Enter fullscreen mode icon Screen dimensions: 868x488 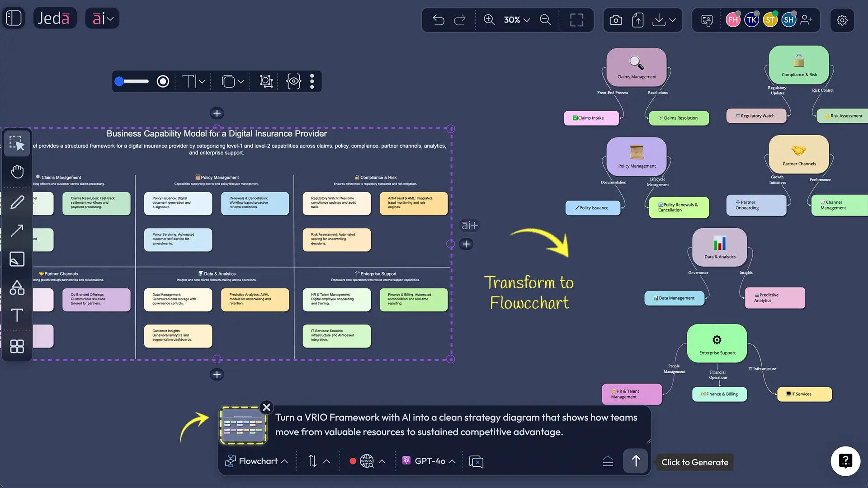click(x=576, y=20)
